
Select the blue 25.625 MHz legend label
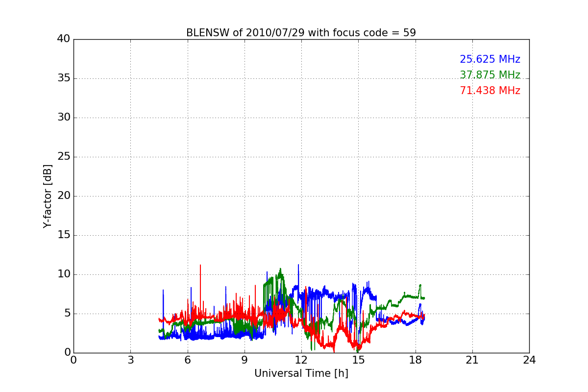pos(490,59)
